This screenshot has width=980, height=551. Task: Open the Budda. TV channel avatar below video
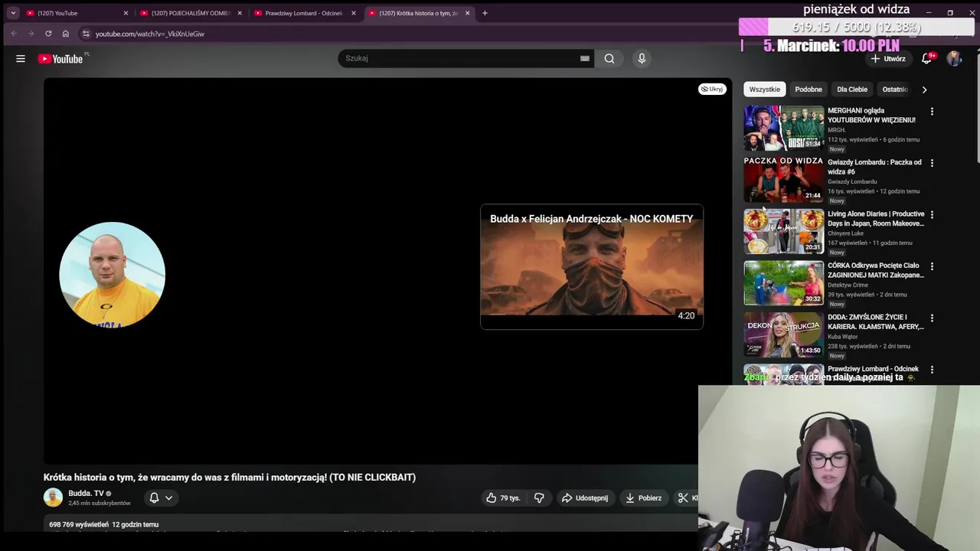click(x=53, y=497)
